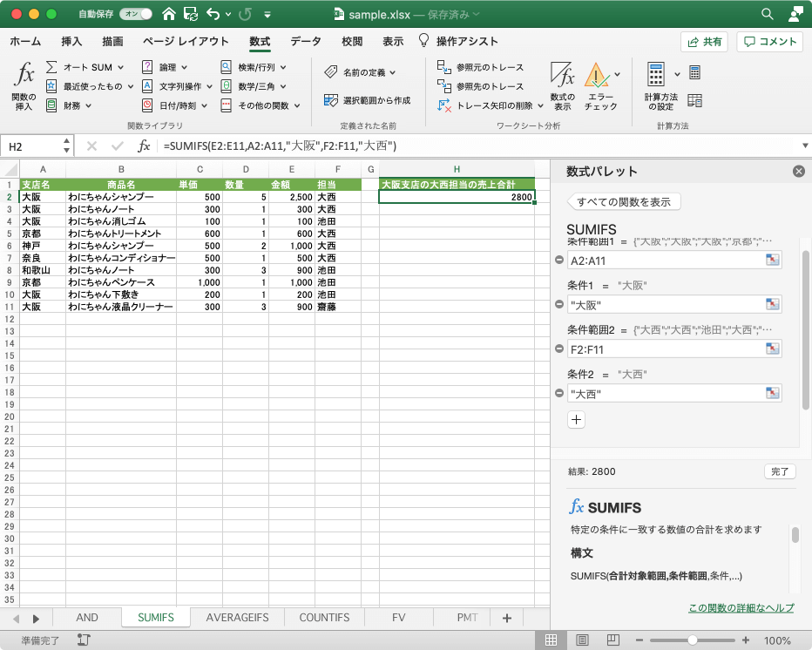Open the AutoSUM function icon
Viewport: 812px width, 650px height.
pos(51,67)
